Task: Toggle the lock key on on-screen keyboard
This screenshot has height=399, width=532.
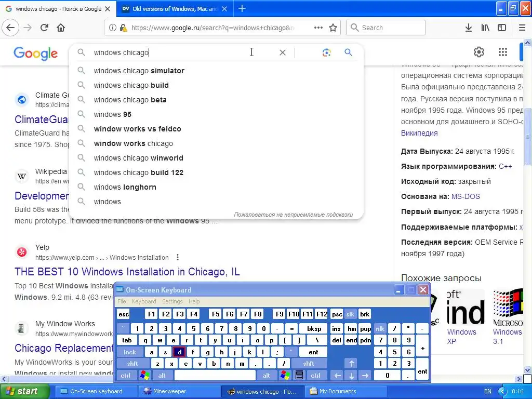Action: pos(129,352)
